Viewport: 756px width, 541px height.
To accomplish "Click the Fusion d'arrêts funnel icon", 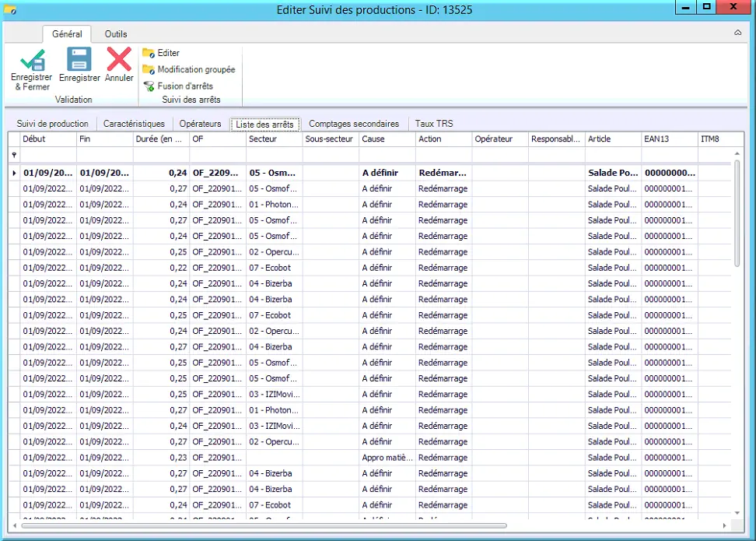I will (x=149, y=86).
